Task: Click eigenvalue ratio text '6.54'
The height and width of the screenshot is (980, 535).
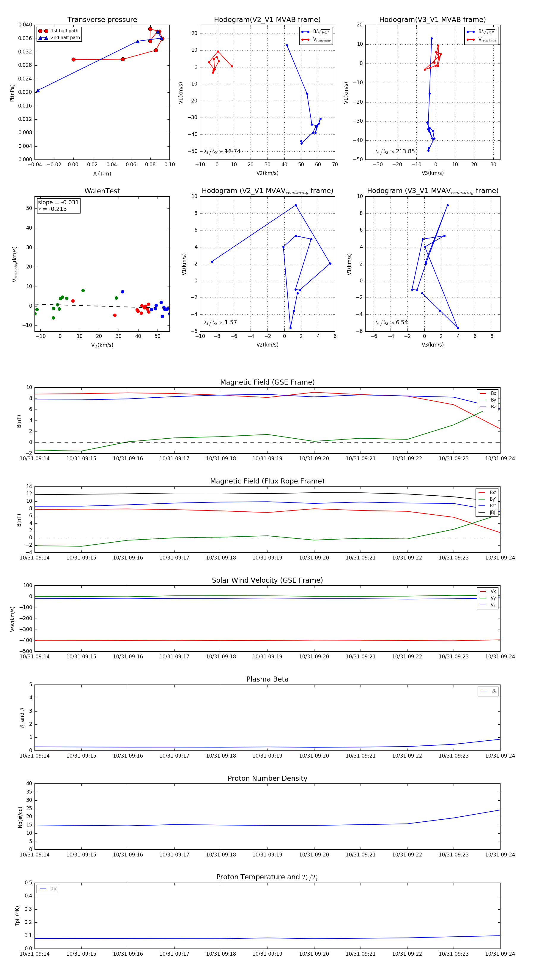Action: tap(402, 323)
